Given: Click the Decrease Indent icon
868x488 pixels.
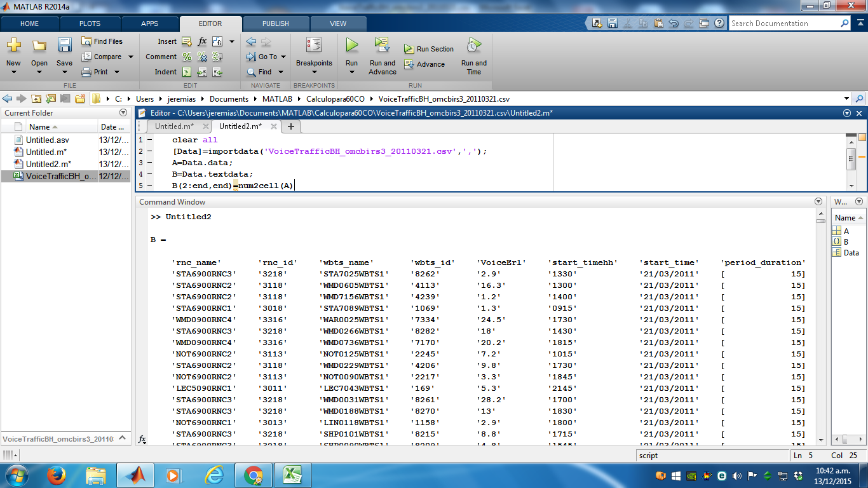Looking at the screenshot, I should point(217,72).
